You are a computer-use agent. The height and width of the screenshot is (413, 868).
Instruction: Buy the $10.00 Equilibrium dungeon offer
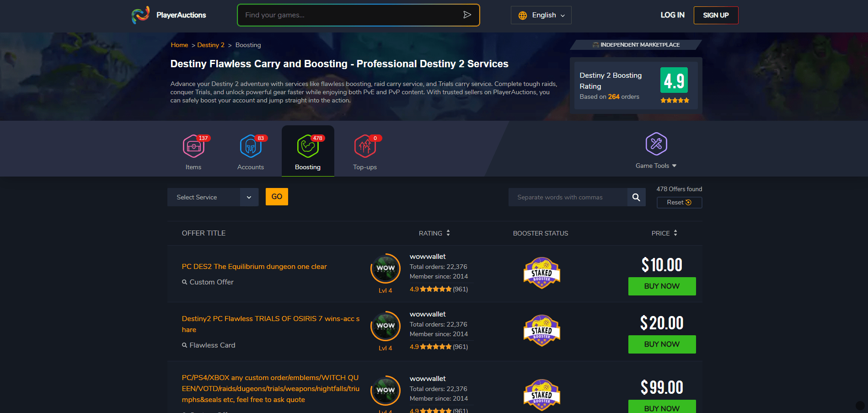(x=662, y=286)
